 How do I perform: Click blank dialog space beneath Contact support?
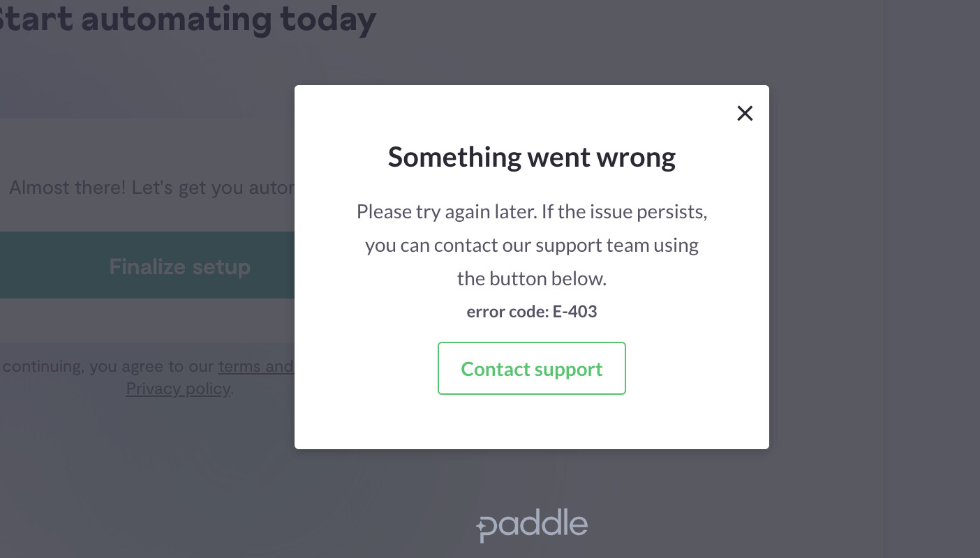531,422
